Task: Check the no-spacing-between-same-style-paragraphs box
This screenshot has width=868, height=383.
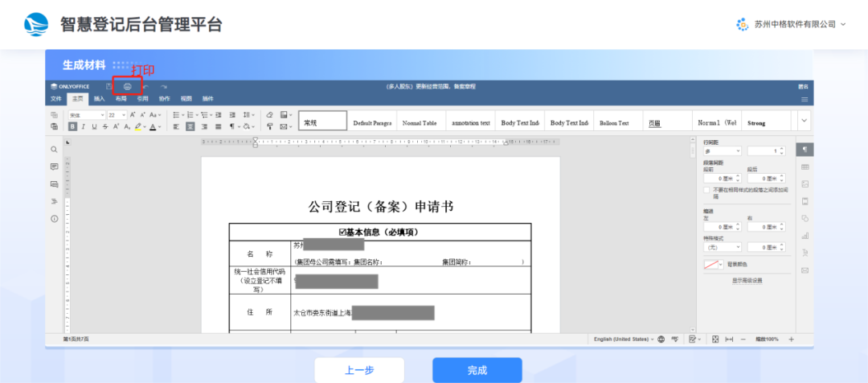Action: (706, 190)
